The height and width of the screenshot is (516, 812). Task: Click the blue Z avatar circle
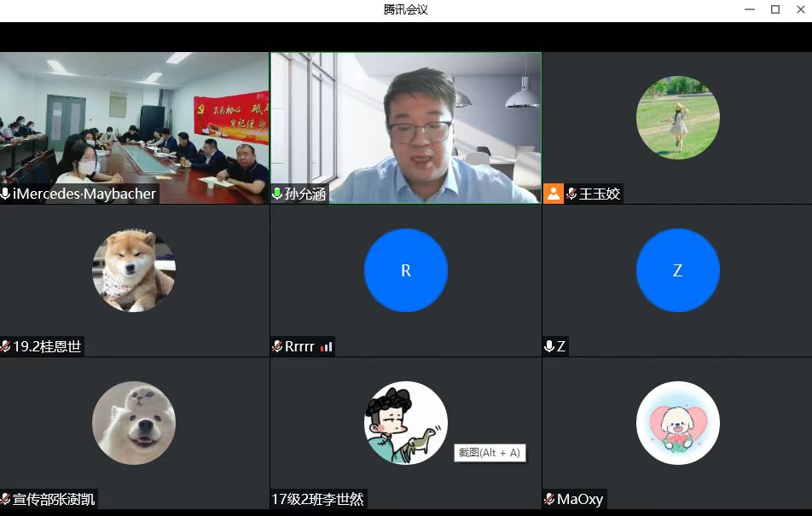click(x=677, y=270)
